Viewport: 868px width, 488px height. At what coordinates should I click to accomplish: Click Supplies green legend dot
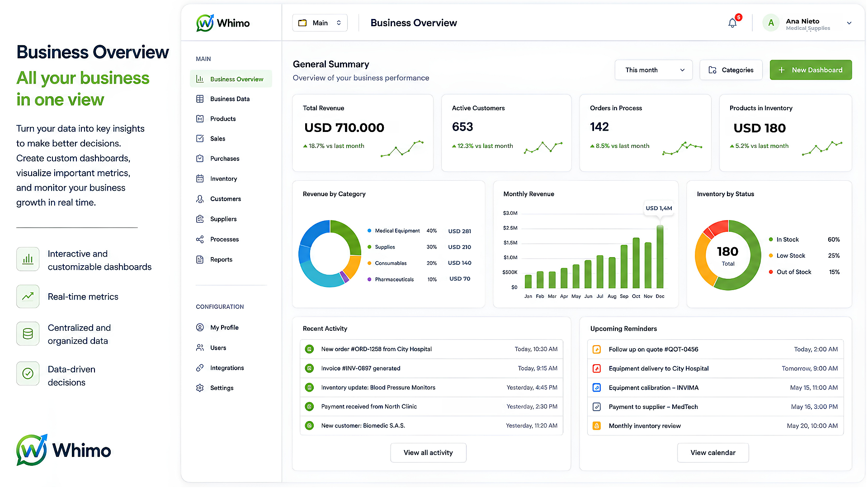[369, 247]
